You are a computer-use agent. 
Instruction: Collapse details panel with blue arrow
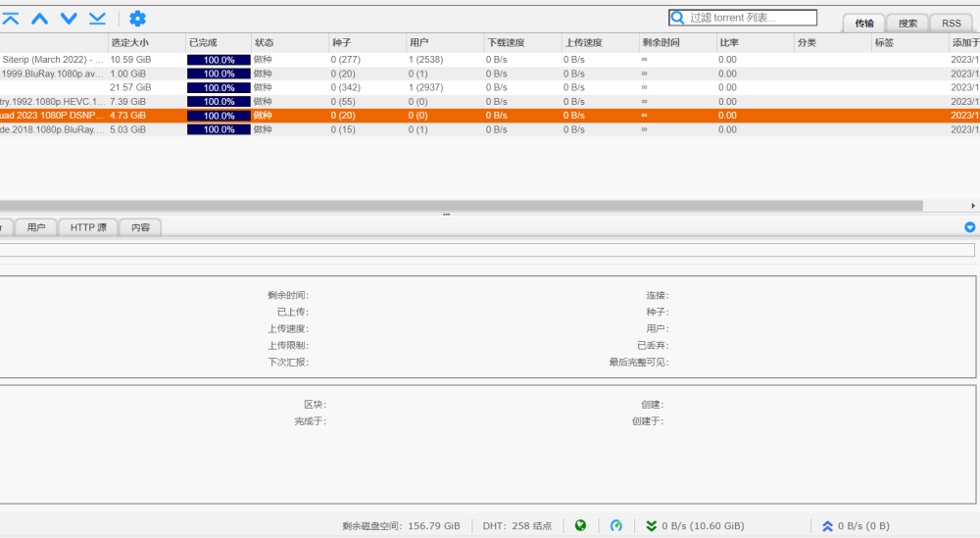pyautogui.click(x=969, y=227)
